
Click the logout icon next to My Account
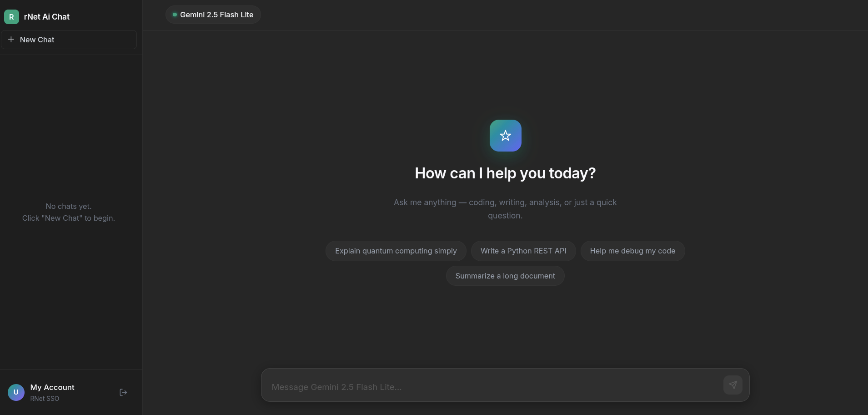click(123, 392)
